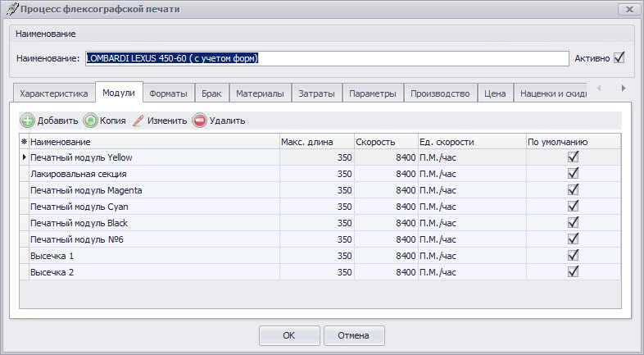Click the asterisk row-selector header icon
Viewport: 644px width, 355px height.
[x=25, y=142]
